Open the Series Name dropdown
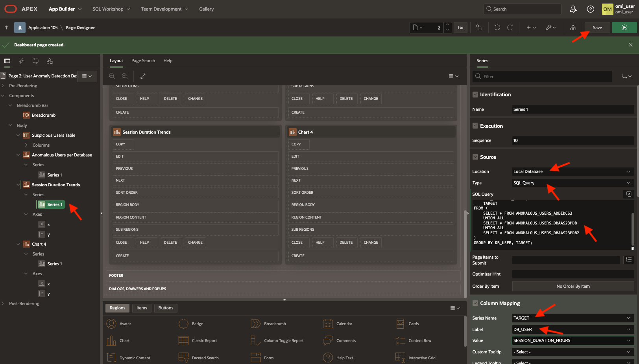Image resolution: width=639 pixels, height=364 pixels. pyautogui.click(x=573, y=318)
